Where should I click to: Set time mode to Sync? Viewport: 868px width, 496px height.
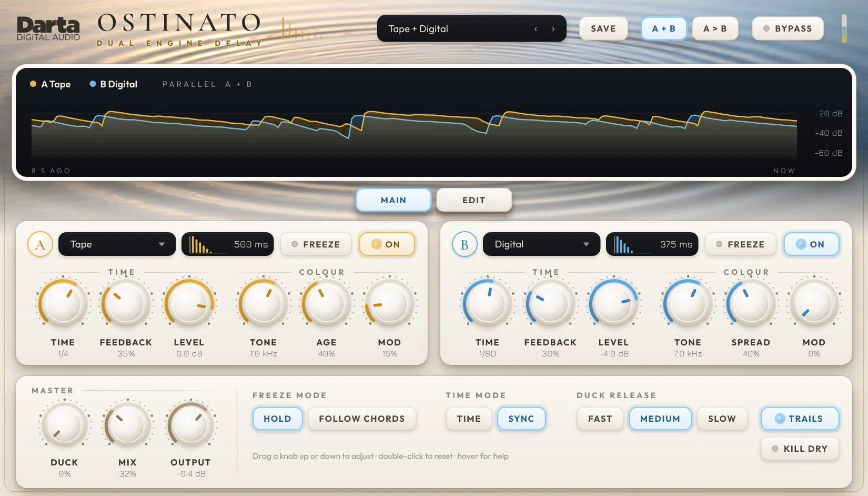(521, 419)
